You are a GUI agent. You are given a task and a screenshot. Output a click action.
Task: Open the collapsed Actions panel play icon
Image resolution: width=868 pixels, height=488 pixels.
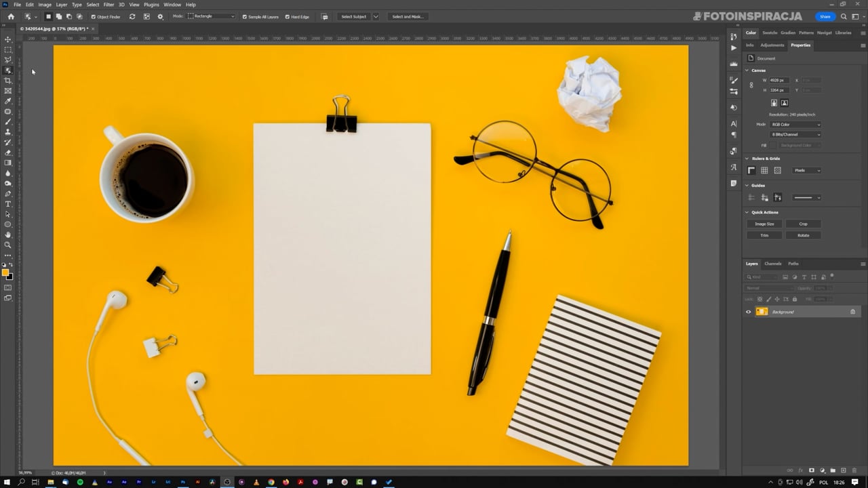(x=734, y=47)
